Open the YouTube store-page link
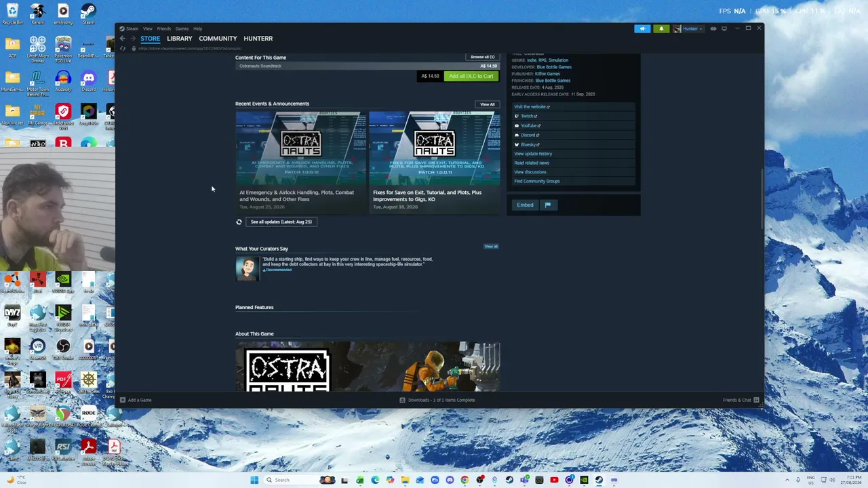The height and width of the screenshot is (488, 868). click(528, 125)
